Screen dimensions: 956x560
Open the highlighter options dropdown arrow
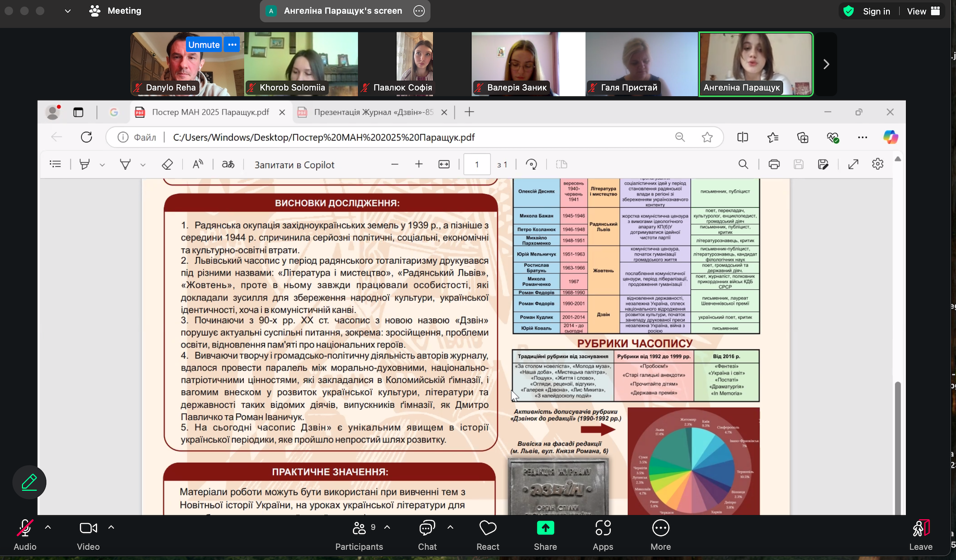click(x=103, y=165)
